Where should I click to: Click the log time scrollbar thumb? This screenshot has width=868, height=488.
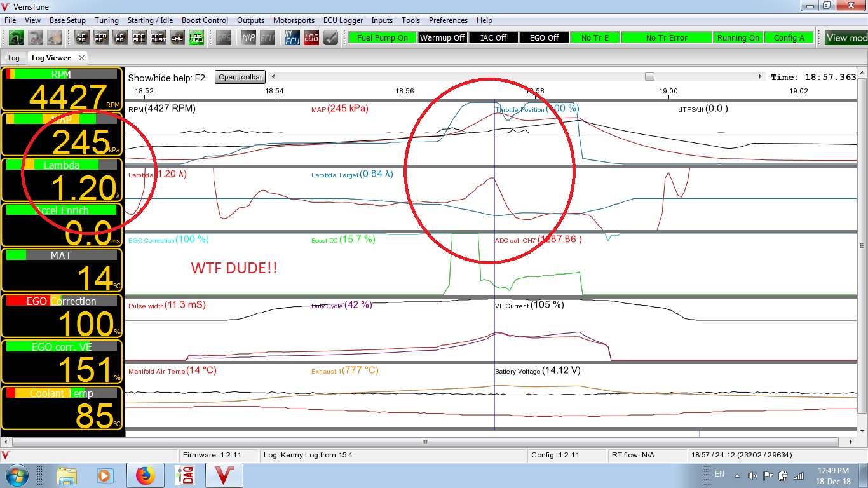tap(649, 77)
